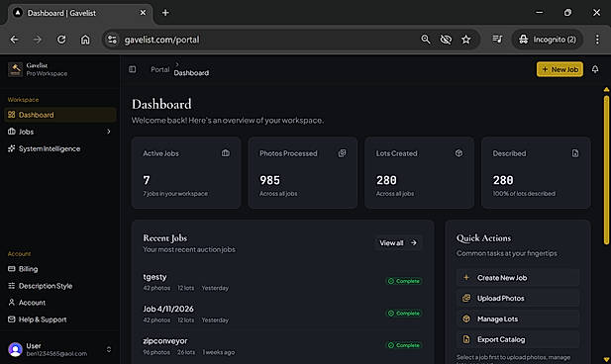The width and height of the screenshot is (611, 364).
Task: Click the Description Style list icon
Action: click(x=11, y=285)
